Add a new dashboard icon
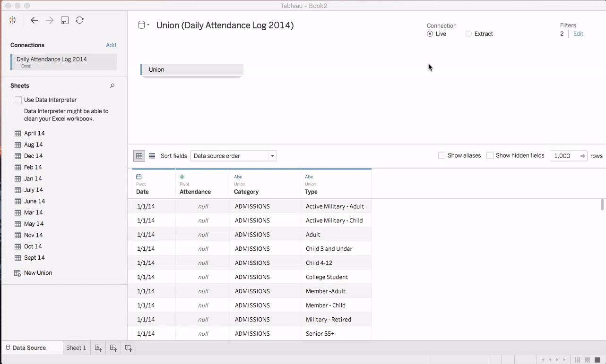 click(x=113, y=348)
